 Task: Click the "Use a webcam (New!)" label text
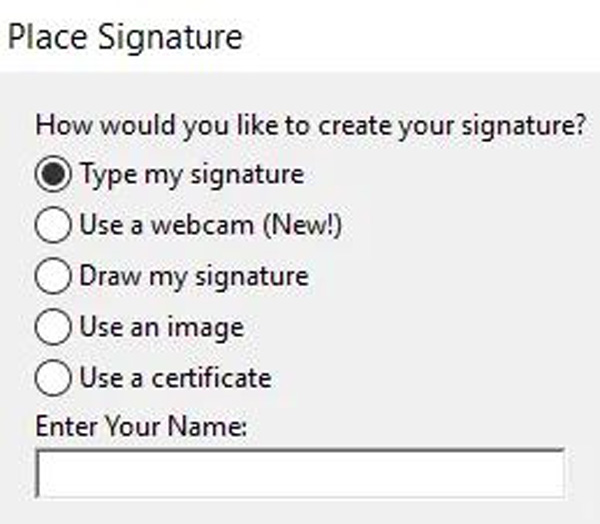pos(211,226)
